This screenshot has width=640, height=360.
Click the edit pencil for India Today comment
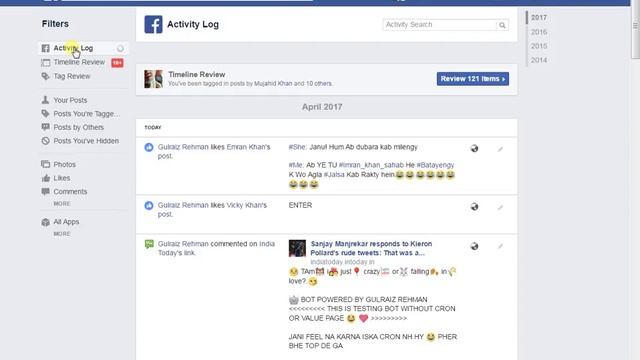(500, 247)
